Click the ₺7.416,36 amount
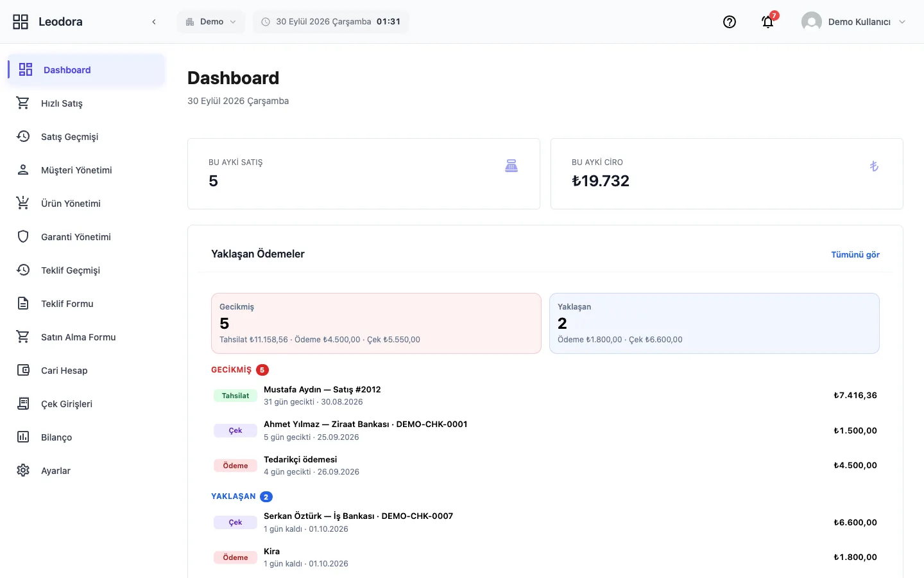 (855, 396)
